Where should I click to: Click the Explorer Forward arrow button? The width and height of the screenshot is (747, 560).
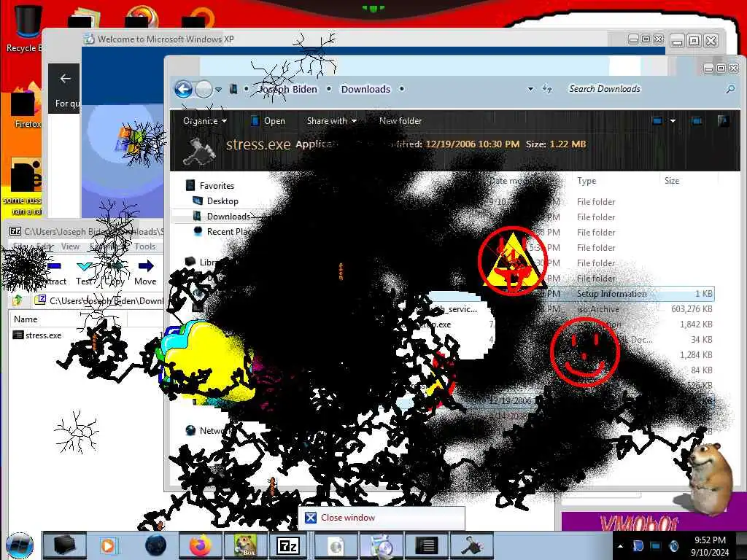(204, 89)
